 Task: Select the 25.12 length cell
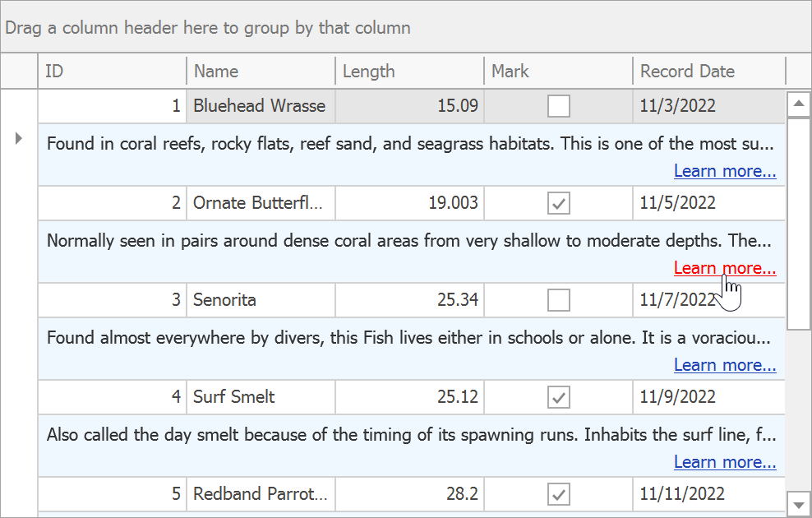click(x=409, y=397)
